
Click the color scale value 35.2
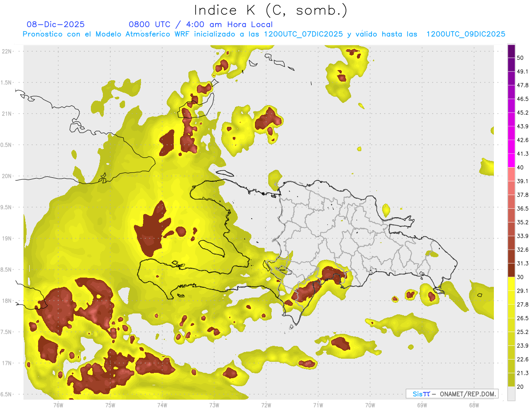tap(522, 223)
